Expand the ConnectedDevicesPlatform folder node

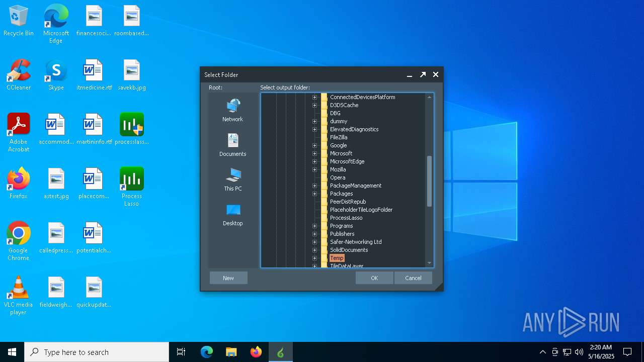pos(314,97)
